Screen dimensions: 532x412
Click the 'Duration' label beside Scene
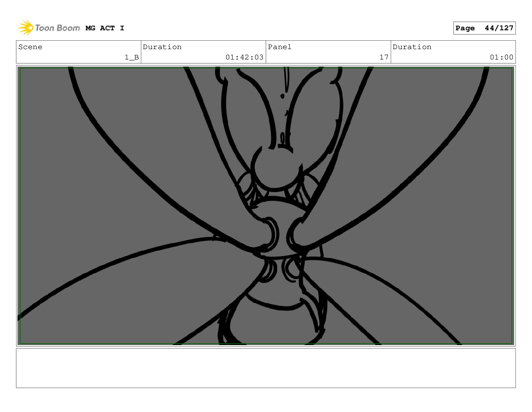162,47
